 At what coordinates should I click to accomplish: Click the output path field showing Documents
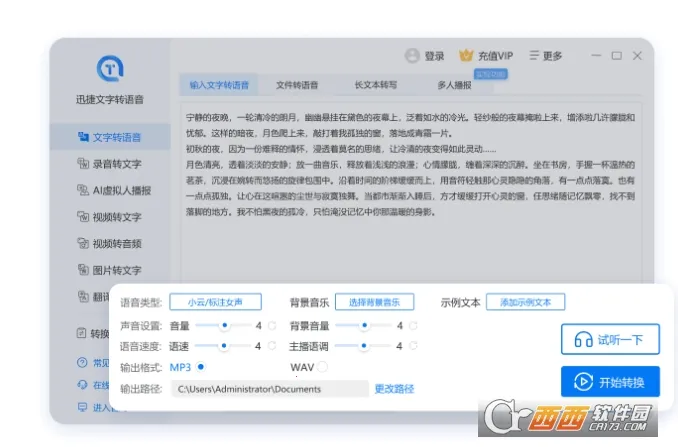coord(268,388)
